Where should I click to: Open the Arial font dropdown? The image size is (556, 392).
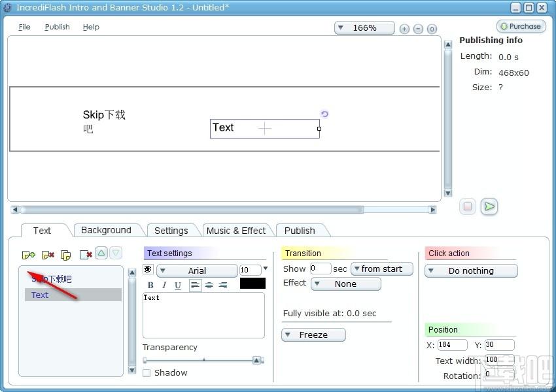click(197, 271)
